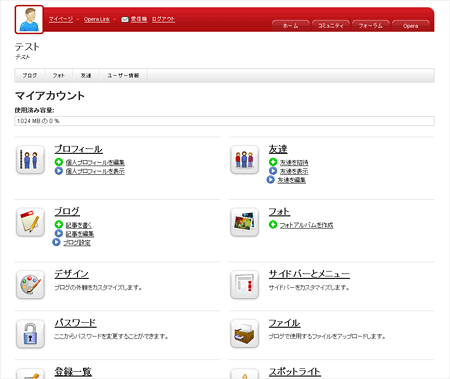The height and width of the screenshot is (379, 450).
Task: Click green plus icon next to 記事を書く
Action: click(59, 224)
